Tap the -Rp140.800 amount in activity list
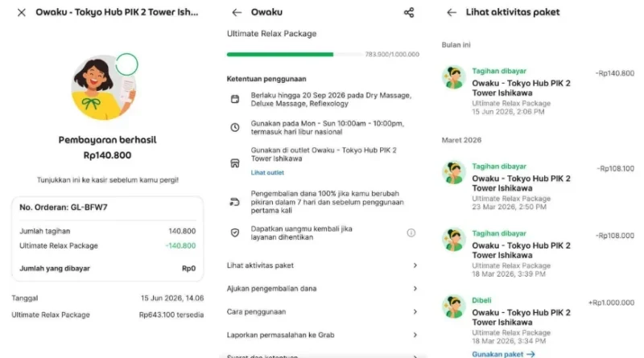This screenshot has height=358, width=644. (x=615, y=73)
